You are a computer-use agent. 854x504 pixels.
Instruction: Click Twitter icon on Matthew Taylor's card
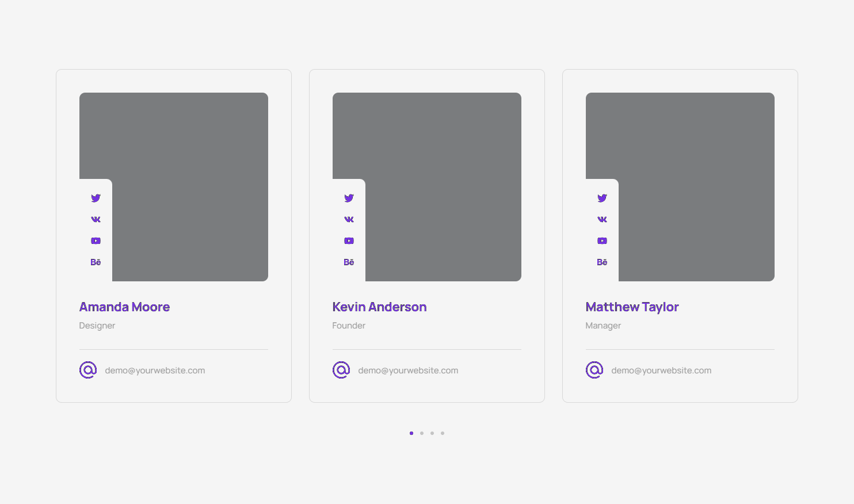click(x=602, y=198)
